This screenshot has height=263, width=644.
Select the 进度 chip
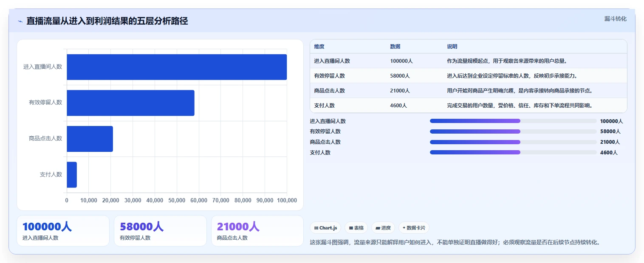(383, 228)
